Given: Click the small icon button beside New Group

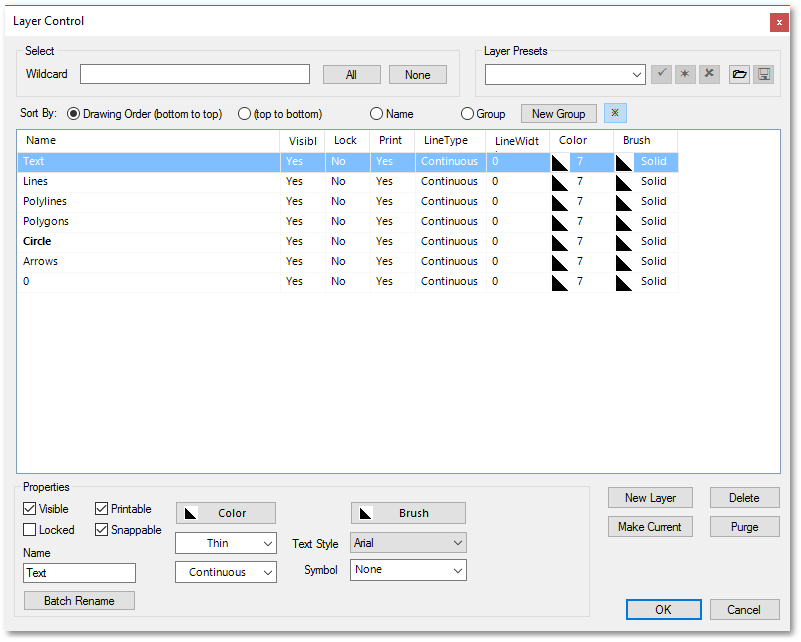Looking at the screenshot, I should pos(615,113).
